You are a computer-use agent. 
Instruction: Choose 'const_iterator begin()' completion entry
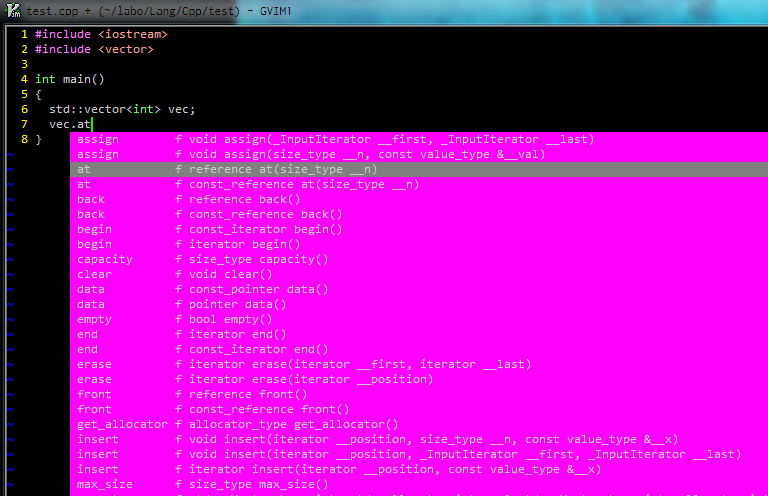[x=419, y=229]
